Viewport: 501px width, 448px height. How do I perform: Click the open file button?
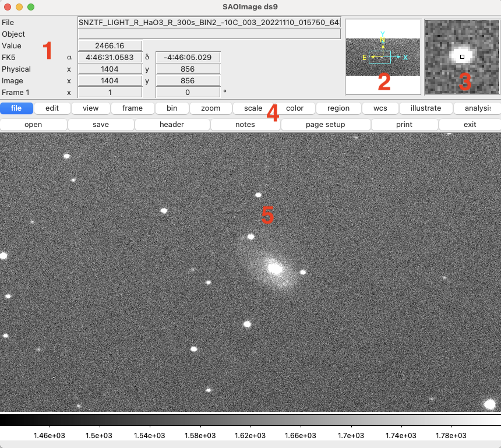pos(33,125)
